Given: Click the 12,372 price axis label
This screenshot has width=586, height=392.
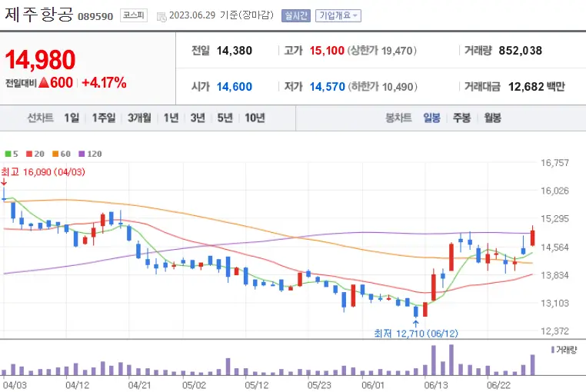Looking at the screenshot, I should 554,331.
